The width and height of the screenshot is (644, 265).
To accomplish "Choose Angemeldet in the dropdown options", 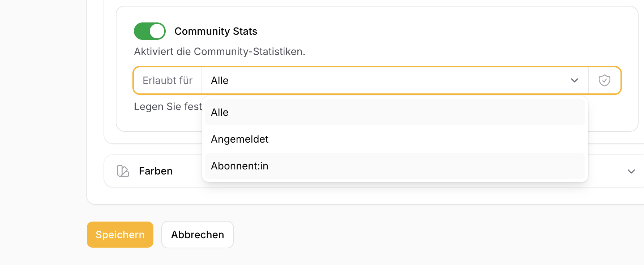I will tap(240, 139).
